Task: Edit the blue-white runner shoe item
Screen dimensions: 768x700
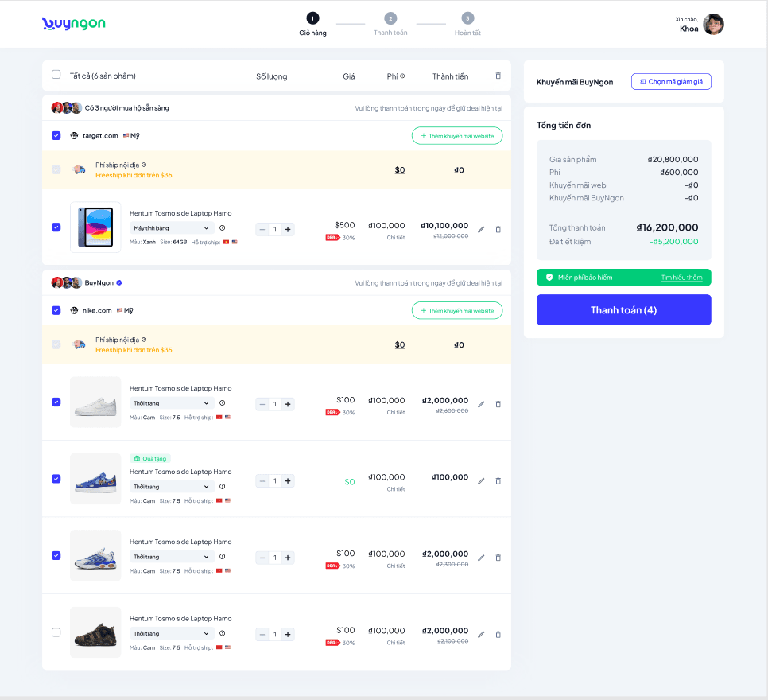Action: [481, 558]
